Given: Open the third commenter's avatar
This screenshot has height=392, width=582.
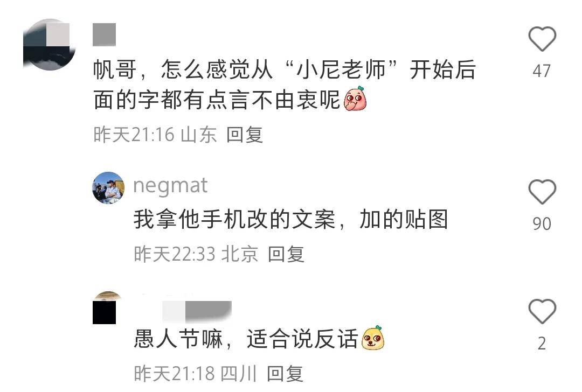Looking at the screenshot, I should tap(108, 307).
